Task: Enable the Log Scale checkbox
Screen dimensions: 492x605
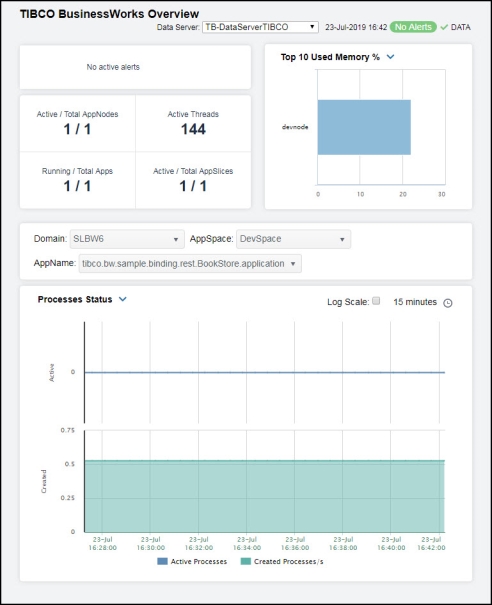Action: coord(376,301)
